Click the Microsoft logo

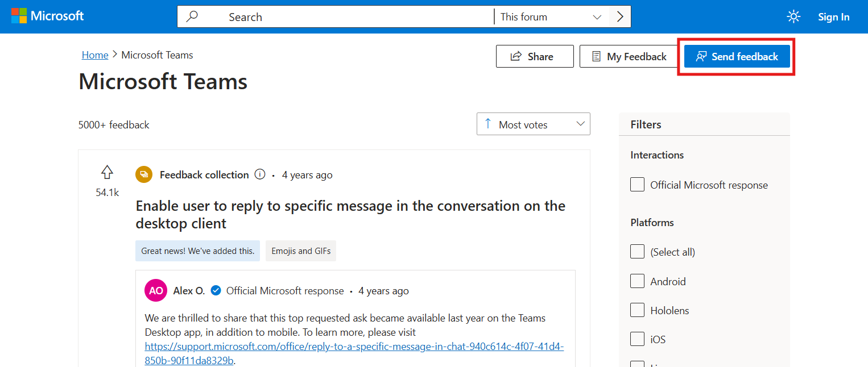tap(48, 16)
